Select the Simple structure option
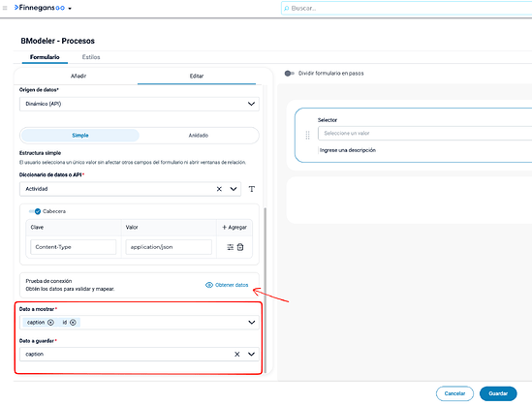Image resolution: width=532 pixels, height=406 pixels. tap(80, 136)
